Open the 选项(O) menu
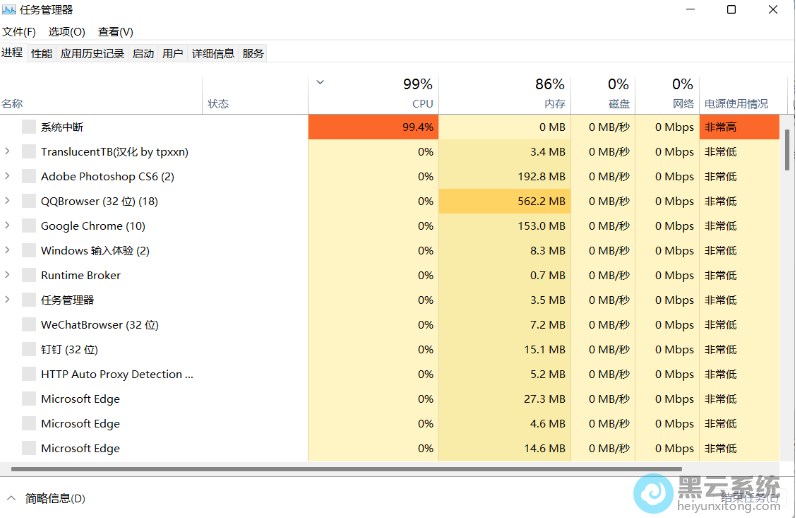 coord(67,32)
